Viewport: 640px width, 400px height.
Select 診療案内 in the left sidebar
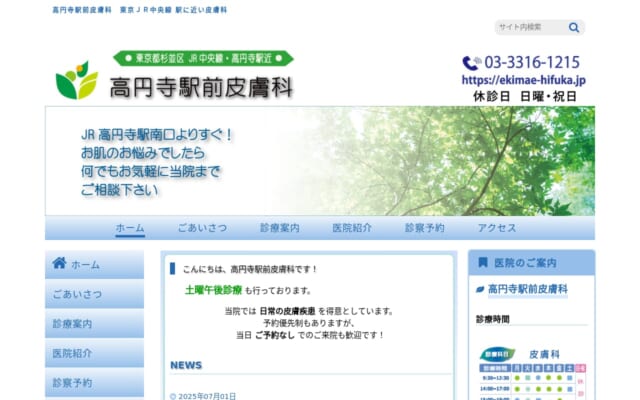[x=94, y=324]
